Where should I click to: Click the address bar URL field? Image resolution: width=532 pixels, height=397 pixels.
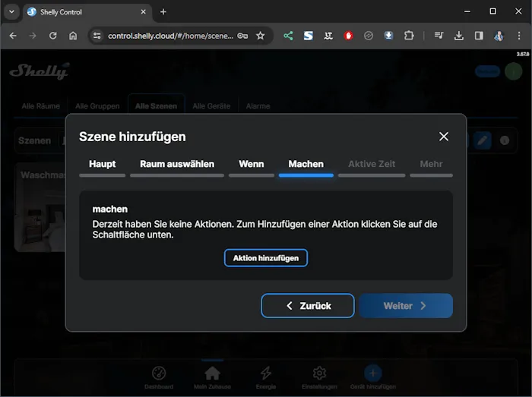click(171, 36)
